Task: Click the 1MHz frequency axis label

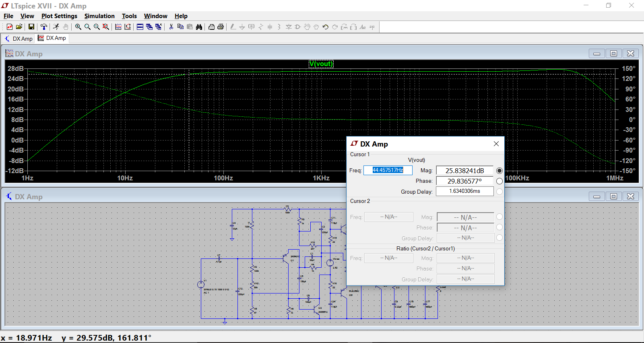Action: point(615,178)
